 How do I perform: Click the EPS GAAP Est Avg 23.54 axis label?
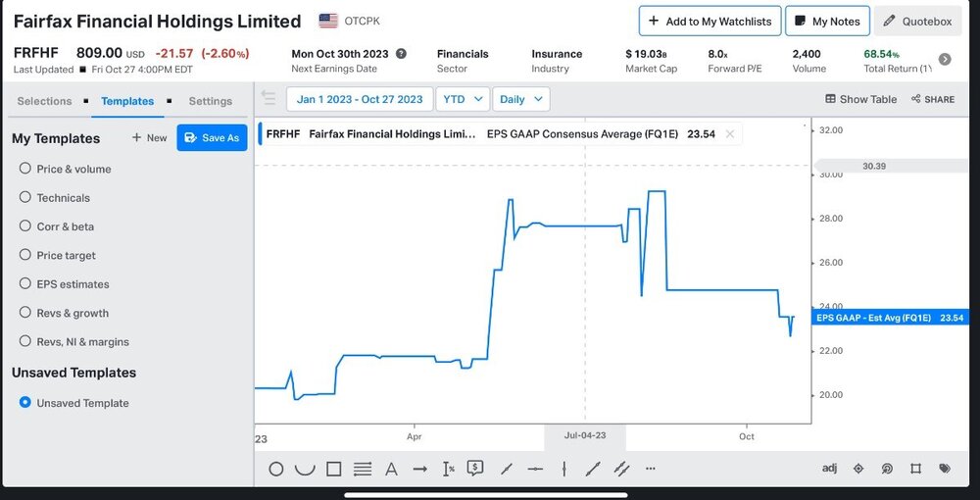point(890,318)
